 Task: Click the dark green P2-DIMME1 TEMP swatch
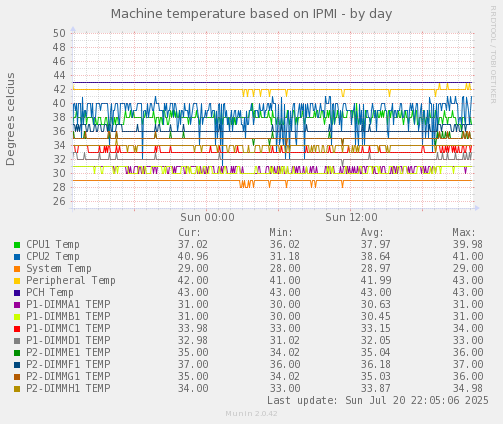coord(17,353)
